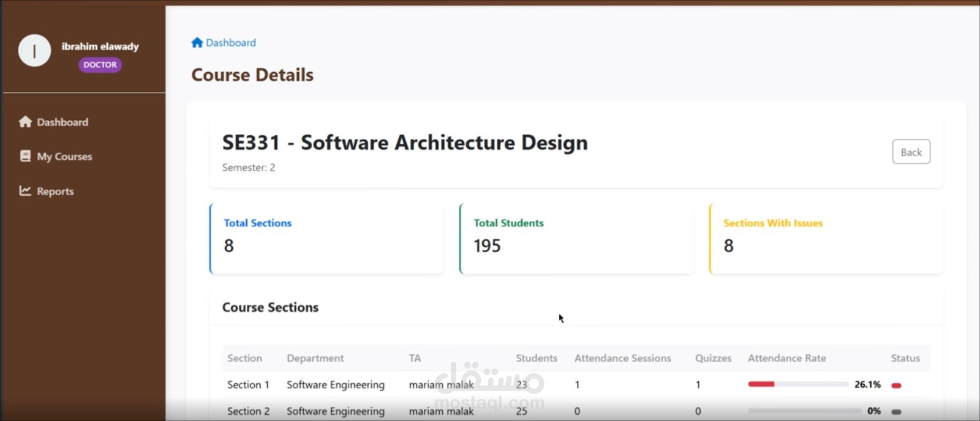Click the 'Course Details' page heading

pos(252,75)
